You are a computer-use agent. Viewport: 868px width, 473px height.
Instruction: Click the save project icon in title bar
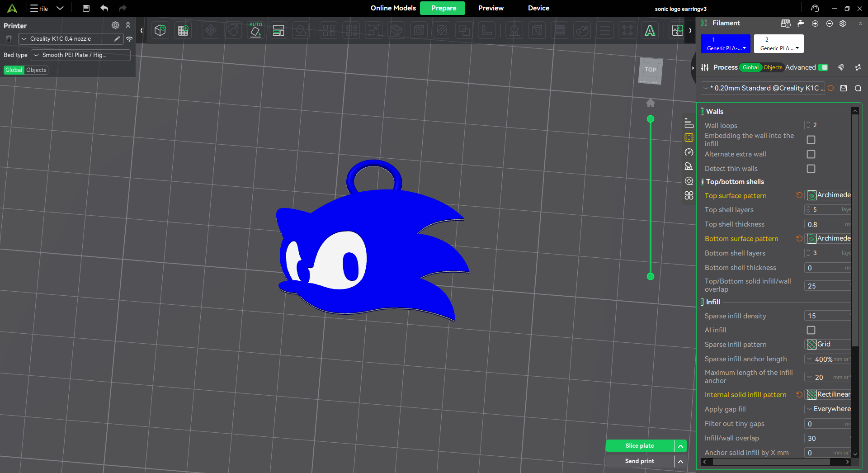(86, 8)
